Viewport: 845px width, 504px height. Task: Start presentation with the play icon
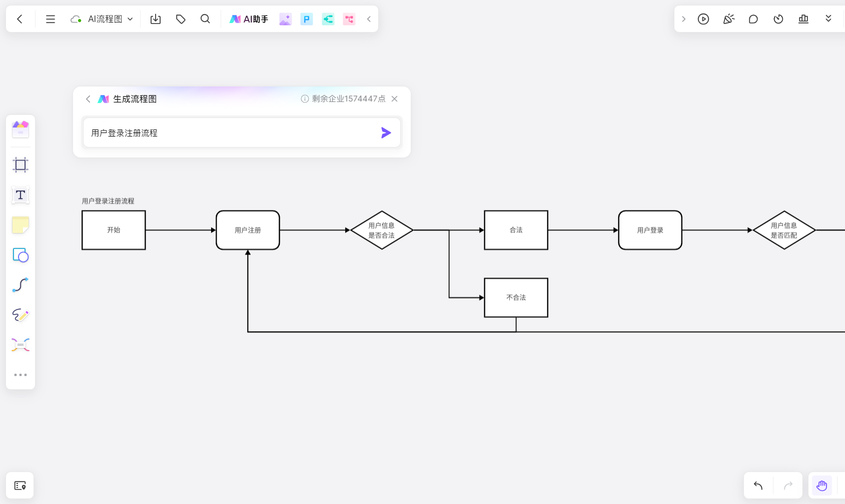703,19
